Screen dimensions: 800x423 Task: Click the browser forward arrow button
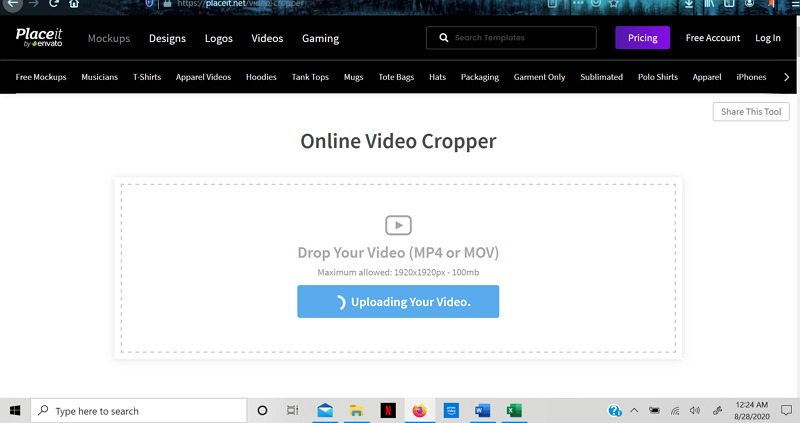coord(34,4)
